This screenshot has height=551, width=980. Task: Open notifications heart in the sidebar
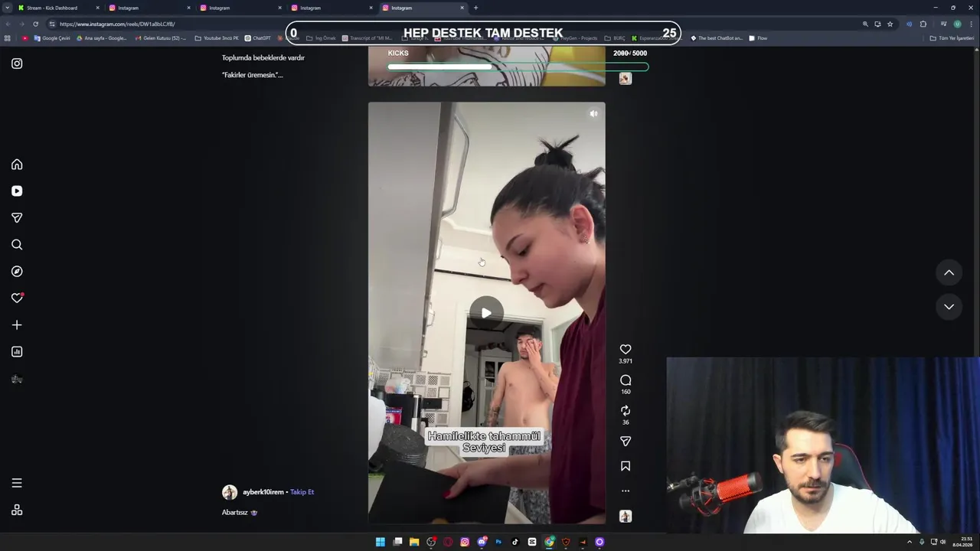[17, 298]
